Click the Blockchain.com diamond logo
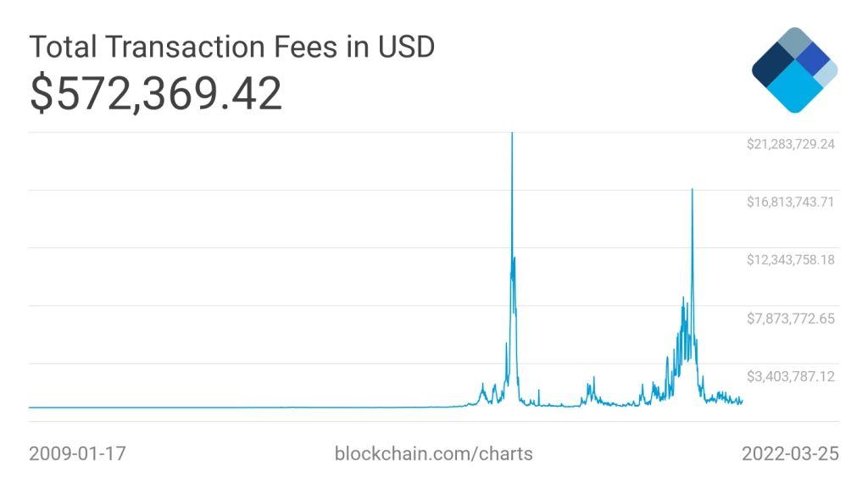This screenshot has height=488, width=868. [x=794, y=69]
